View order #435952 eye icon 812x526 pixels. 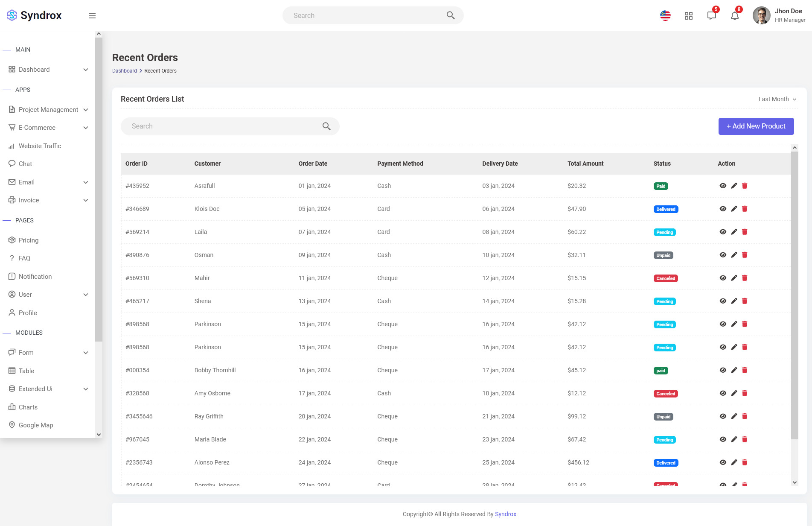723,186
